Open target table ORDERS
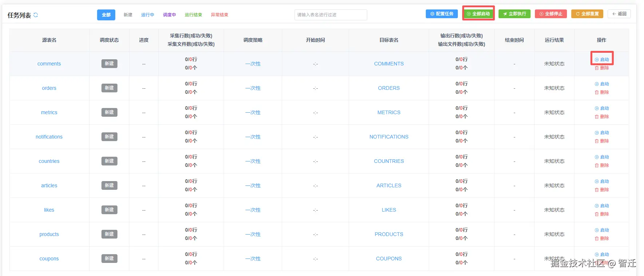This screenshot has height=276, width=644. click(x=389, y=88)
